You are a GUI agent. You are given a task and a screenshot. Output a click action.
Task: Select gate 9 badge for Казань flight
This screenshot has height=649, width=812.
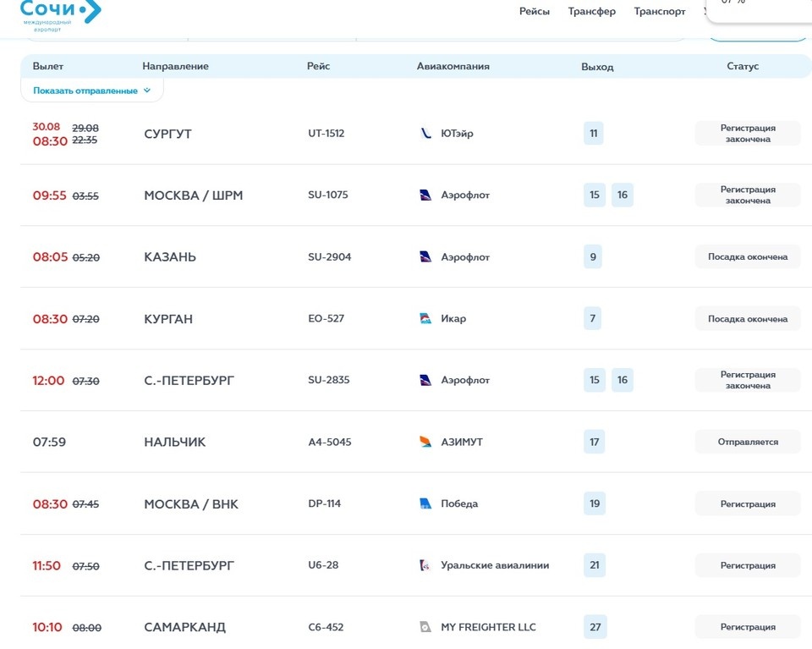(593, 256)
